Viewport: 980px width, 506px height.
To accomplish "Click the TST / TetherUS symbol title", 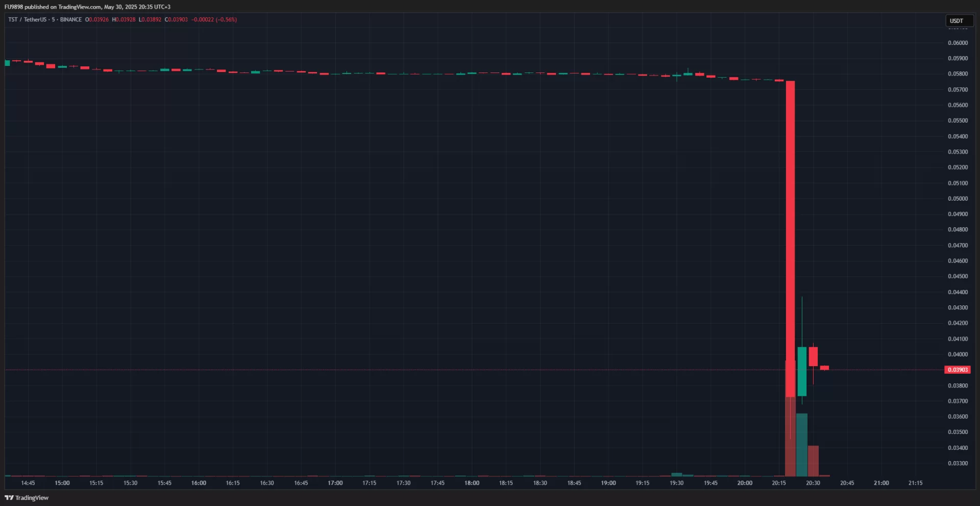I will [27, 19].
